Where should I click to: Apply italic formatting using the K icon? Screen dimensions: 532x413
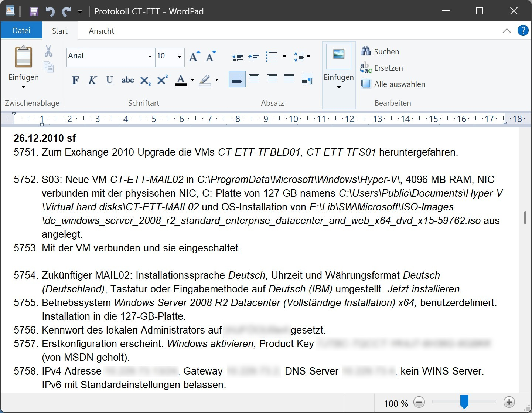coord(92,80)
